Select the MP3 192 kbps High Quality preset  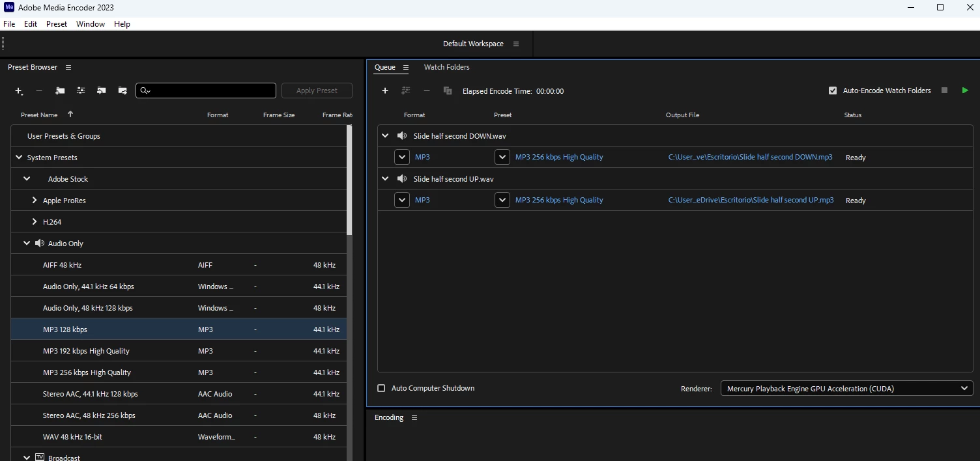pyautogui.click(x=179, y=351)
